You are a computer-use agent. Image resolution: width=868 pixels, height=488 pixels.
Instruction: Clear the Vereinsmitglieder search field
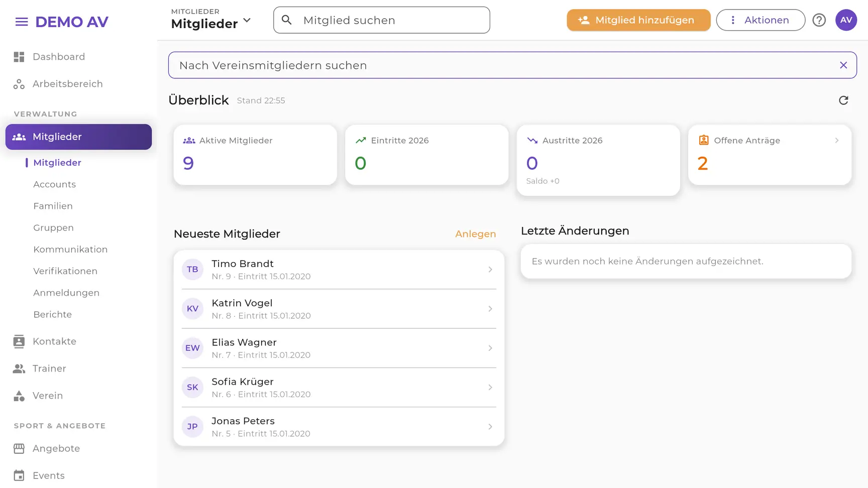click(843, 65)
